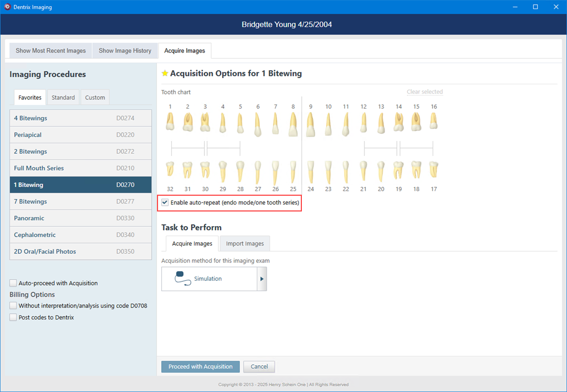The image size is (567, 392).
Task: Select Full Mouth Series procedure D0210
Action: click(x=81, y=168)
